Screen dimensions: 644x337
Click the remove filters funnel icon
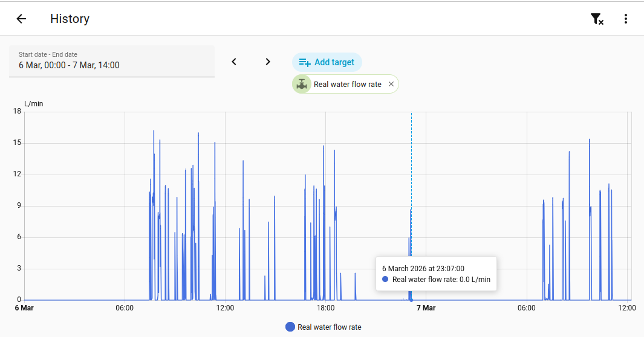tap(597, 19)
